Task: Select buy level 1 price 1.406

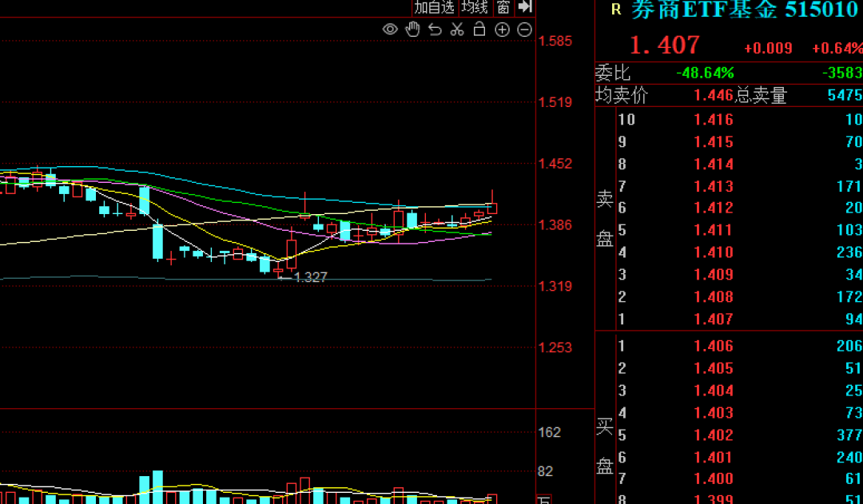Action: (714, 346)
